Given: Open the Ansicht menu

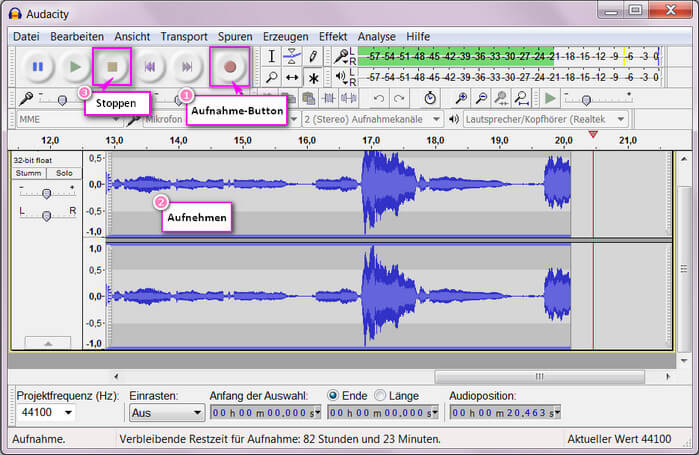Looking at the screenshot, I should pos(132,37).
